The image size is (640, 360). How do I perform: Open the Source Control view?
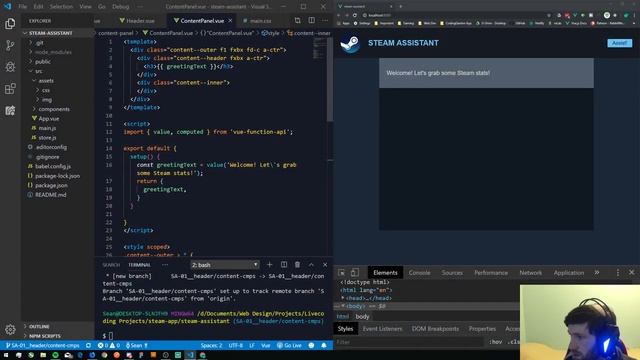coord(10,45)
